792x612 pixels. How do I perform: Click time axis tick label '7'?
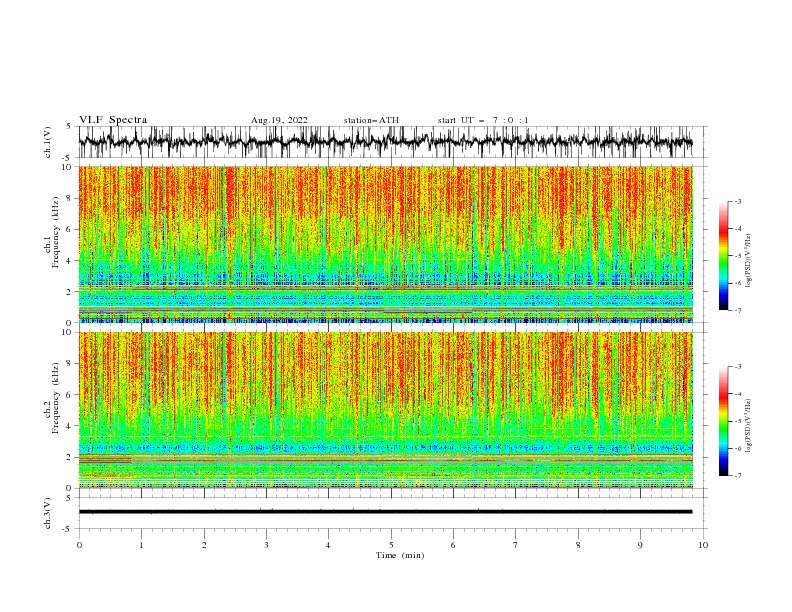click(x=516, y=545)
